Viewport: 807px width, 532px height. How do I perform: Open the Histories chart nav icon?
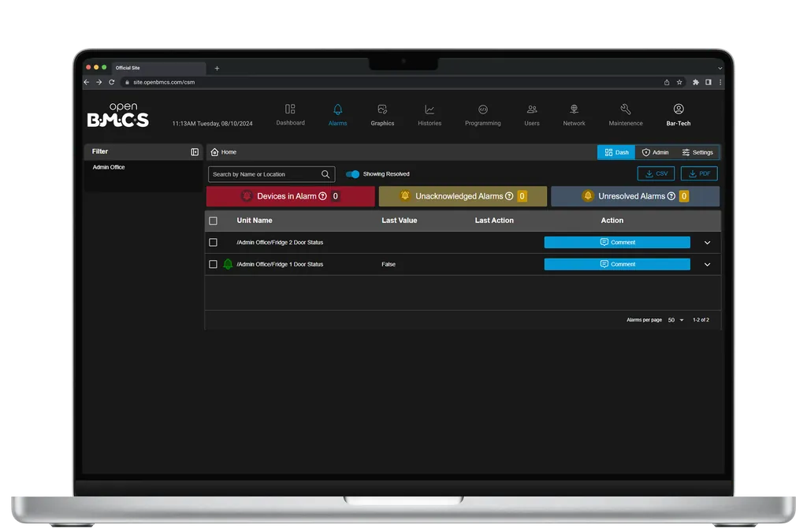[x=430, y=109]
